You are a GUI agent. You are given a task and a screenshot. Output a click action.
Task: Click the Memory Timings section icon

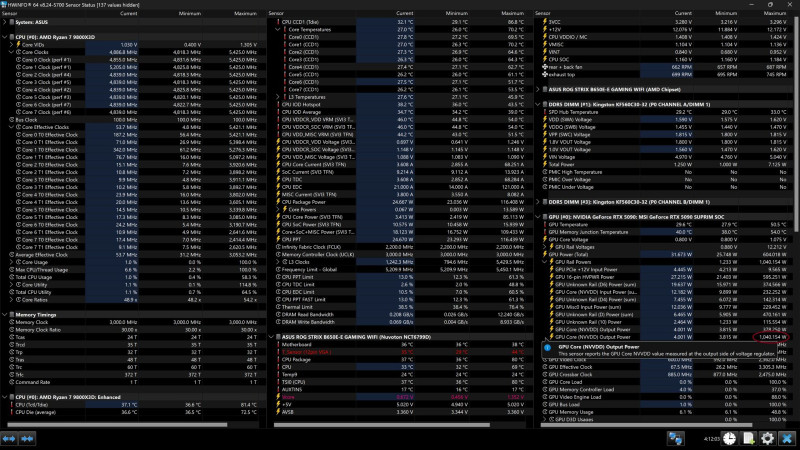tap(12, 315)
